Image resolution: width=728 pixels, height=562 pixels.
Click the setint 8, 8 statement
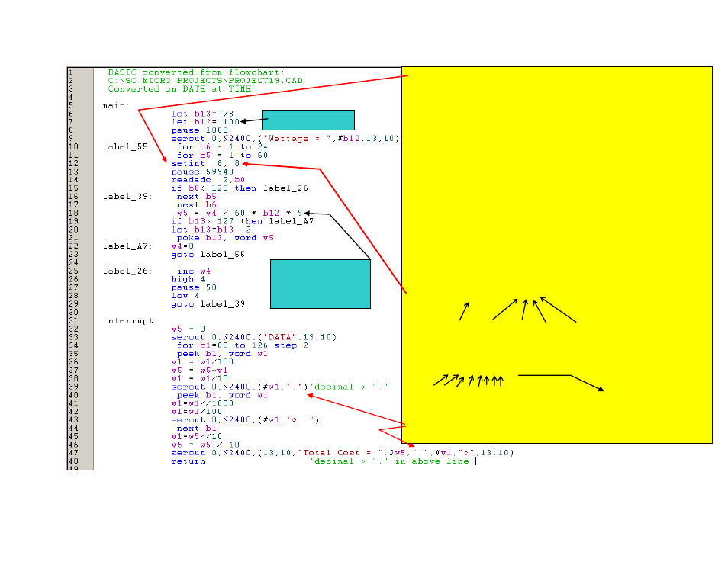coord(205,163)
